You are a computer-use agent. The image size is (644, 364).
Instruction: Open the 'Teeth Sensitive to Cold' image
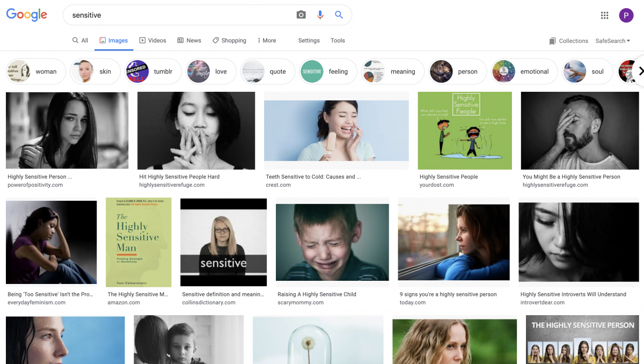(x=336, y=130)
